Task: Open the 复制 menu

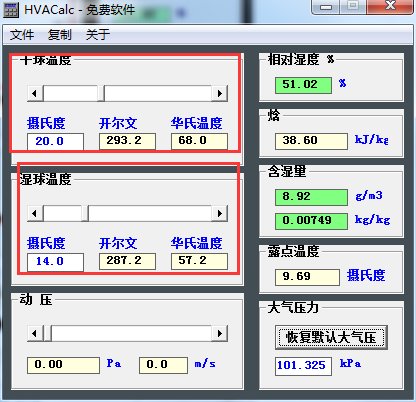Action: (x=60, y=35)
